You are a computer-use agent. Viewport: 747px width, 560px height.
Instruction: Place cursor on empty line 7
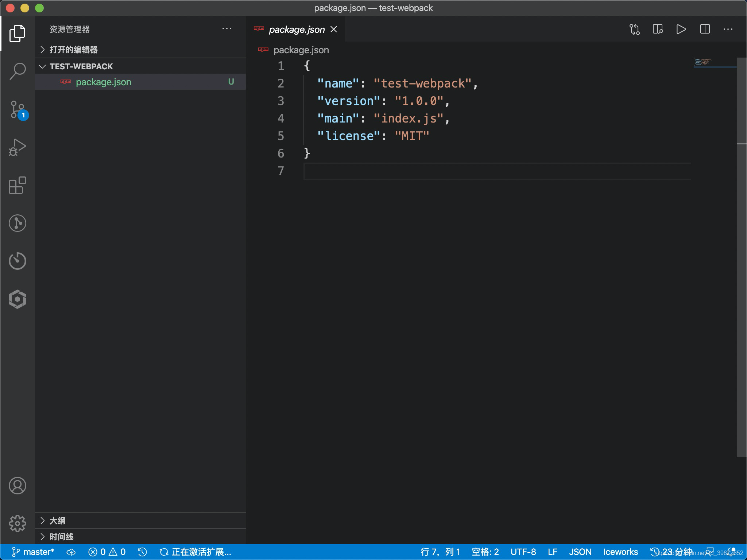[497, 171]
